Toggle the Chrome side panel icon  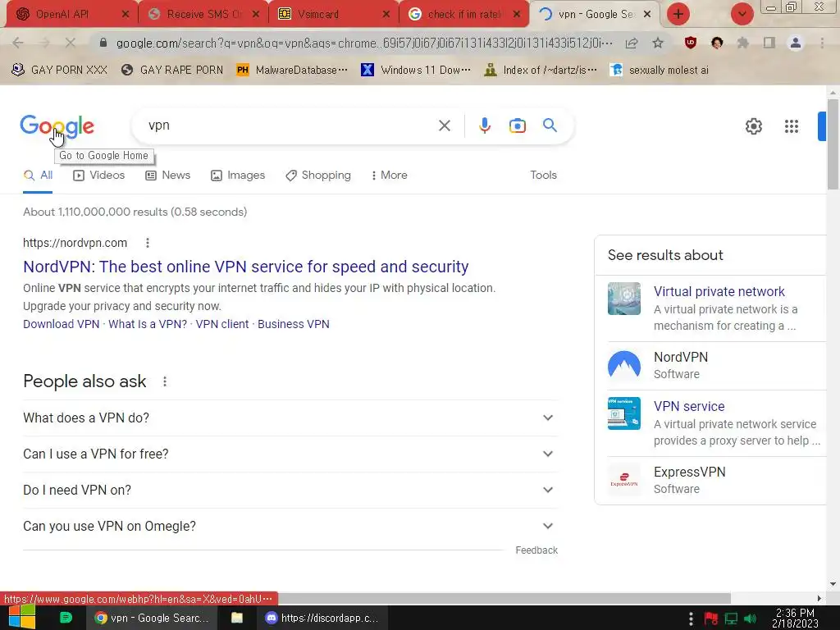769,43
